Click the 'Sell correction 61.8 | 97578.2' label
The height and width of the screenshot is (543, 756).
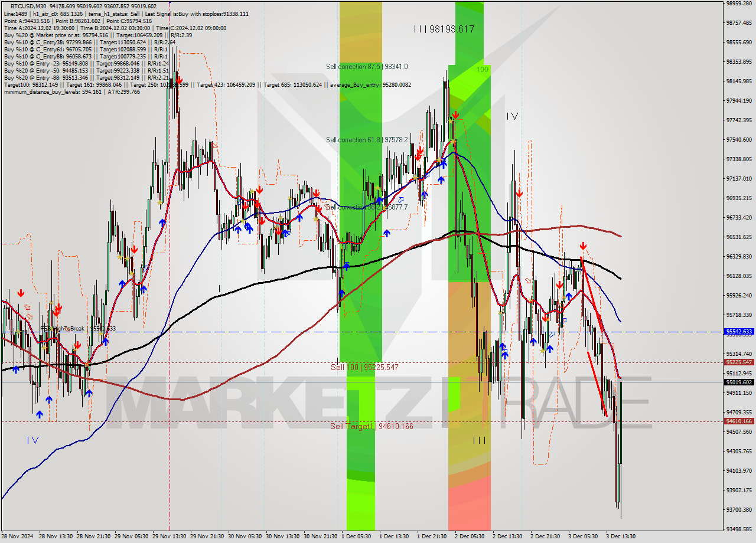367,140
